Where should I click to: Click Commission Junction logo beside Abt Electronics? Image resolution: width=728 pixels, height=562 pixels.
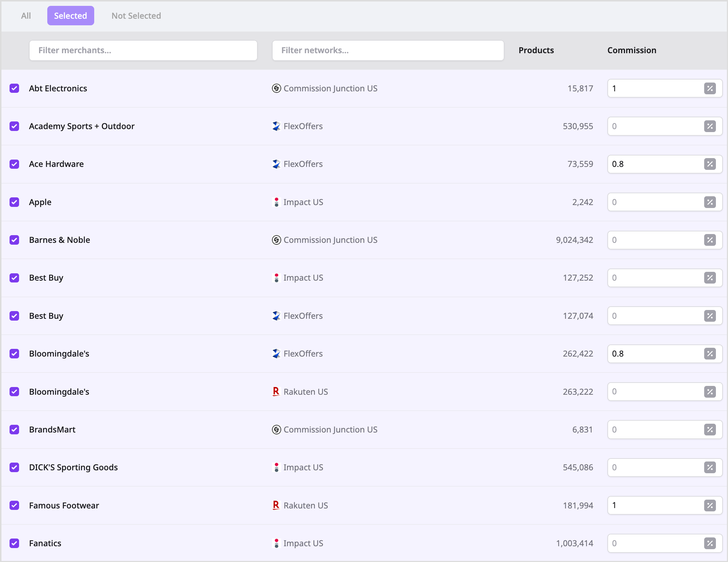click(276, 88)
